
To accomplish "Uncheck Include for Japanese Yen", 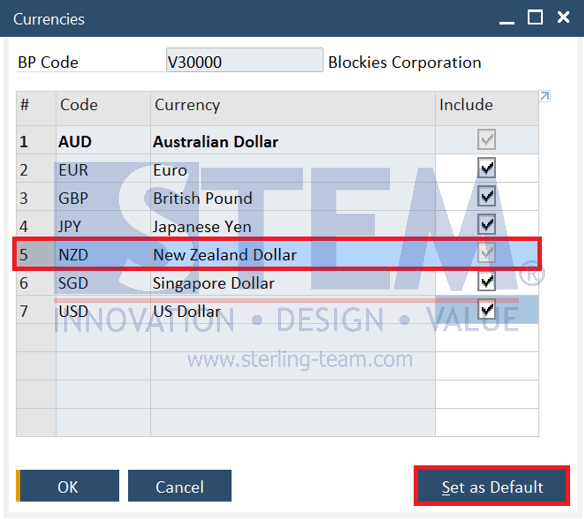I will coord(486,225).
